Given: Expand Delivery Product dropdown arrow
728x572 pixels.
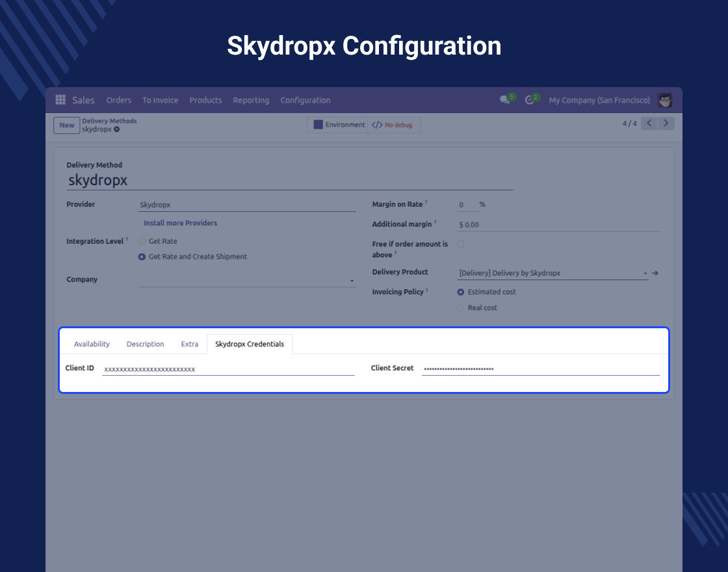Looking at the screenshot, I should (x=645, y=274).
